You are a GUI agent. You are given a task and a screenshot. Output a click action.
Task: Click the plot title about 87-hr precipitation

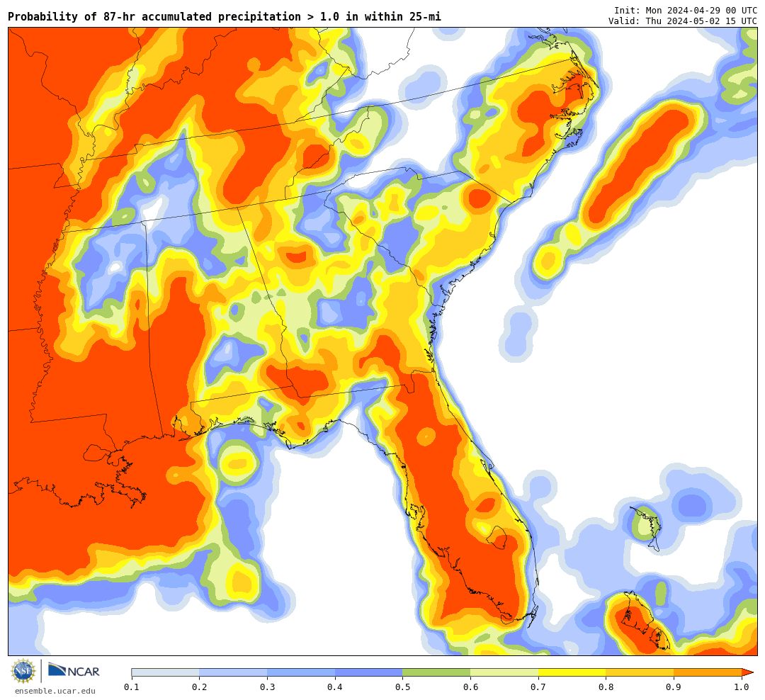225,16
